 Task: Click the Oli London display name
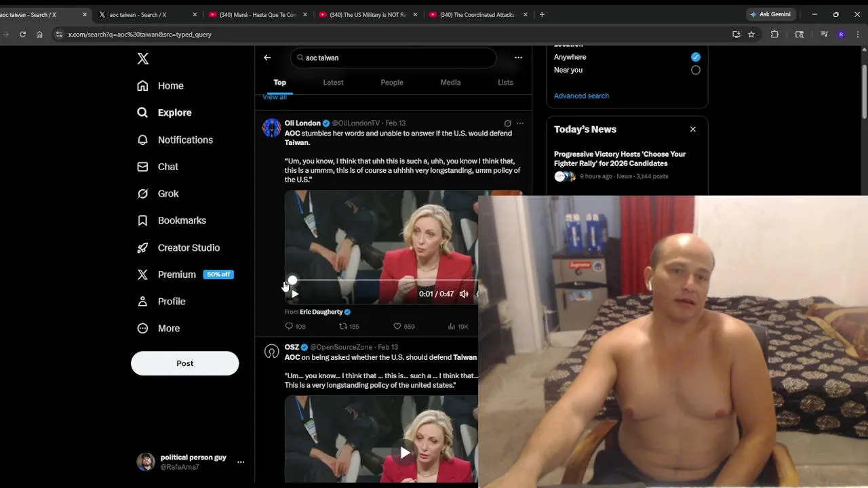coord(302,123)
